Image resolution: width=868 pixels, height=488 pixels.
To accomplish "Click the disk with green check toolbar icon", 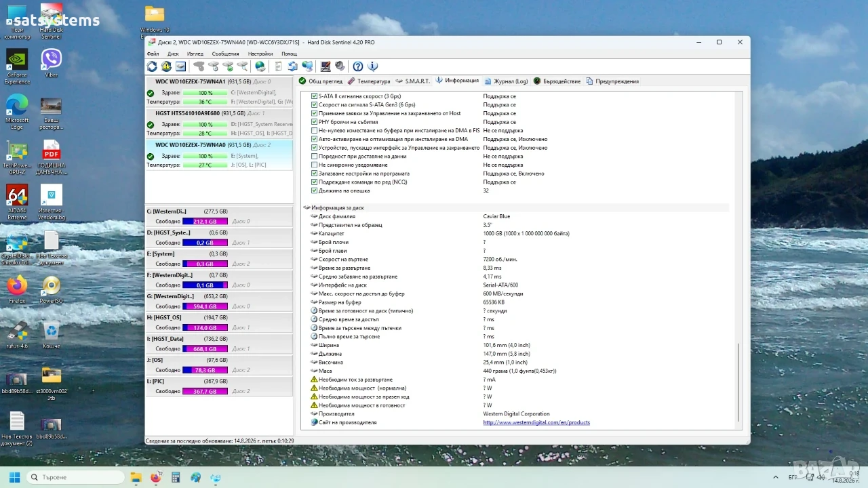I will (228, 66).
